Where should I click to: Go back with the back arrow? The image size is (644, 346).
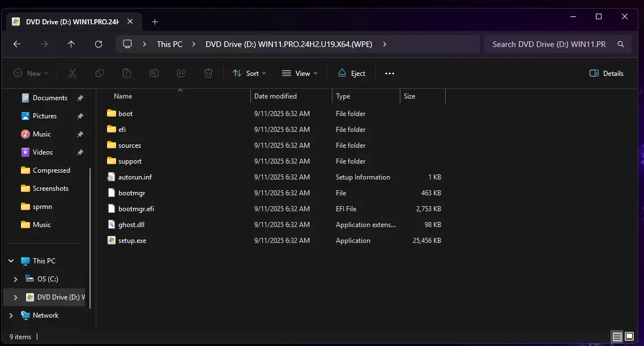[x=17, y=44]
